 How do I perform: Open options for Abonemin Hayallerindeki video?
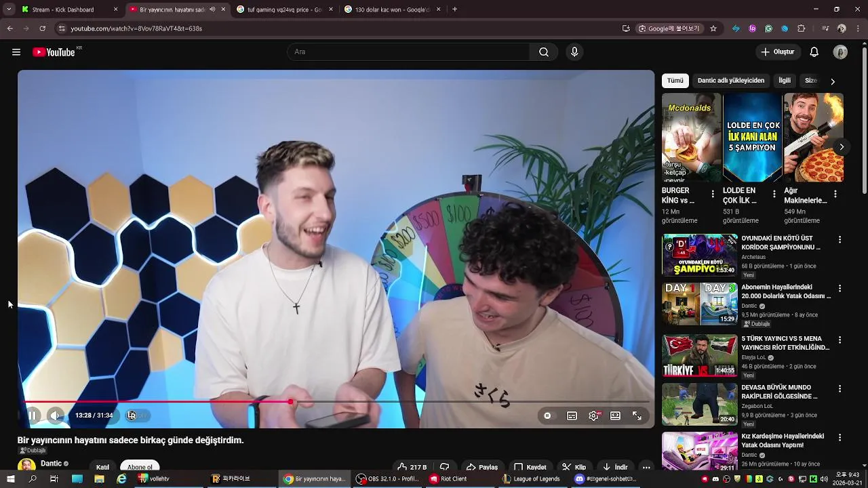[x=840, y=289]
